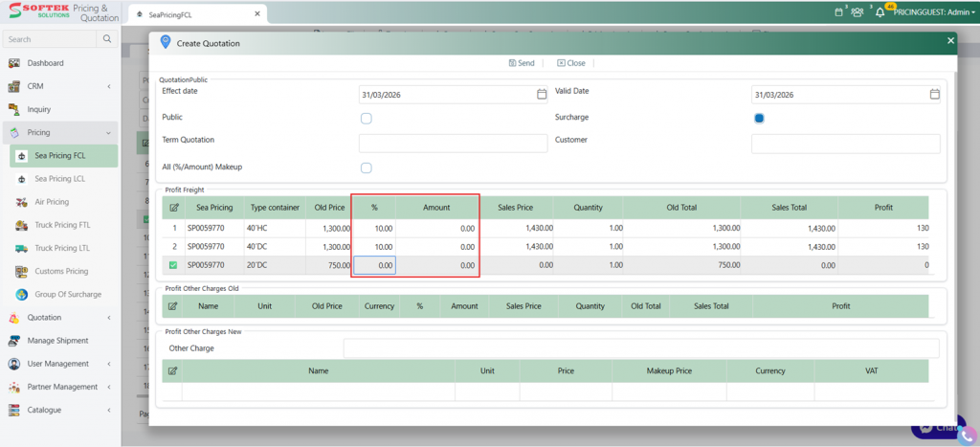Open the Effect date calendar picker
This screenshot has width=980, height=447.
point(542,95)
